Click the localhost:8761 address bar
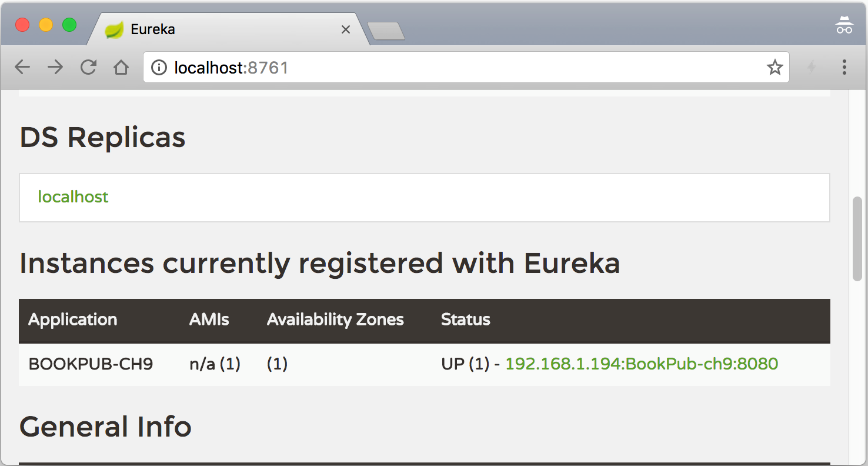 point(466,68)
